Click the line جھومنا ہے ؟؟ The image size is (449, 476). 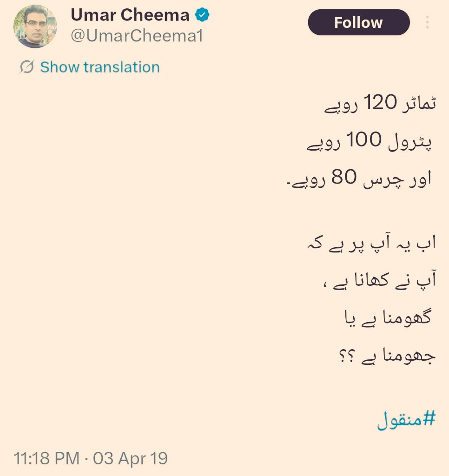(387, 355)
